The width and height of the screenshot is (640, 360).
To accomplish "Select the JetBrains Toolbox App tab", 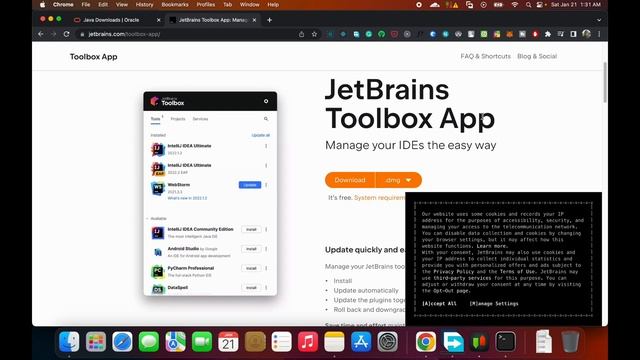I will tap(212, 20).
